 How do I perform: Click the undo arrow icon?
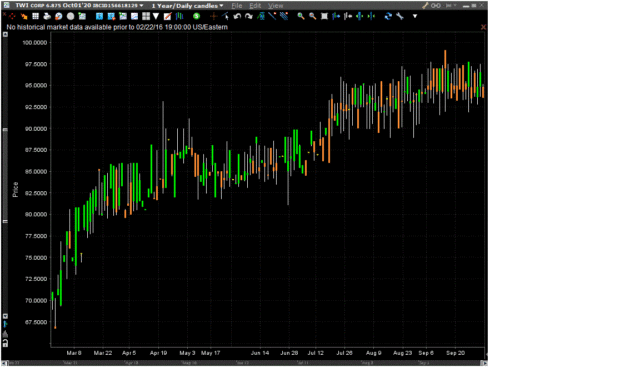point(237,16)
